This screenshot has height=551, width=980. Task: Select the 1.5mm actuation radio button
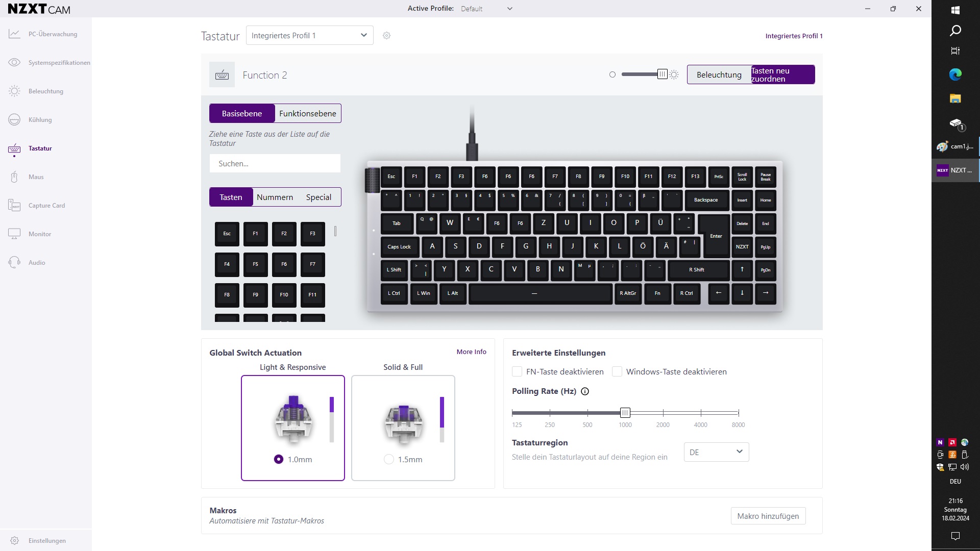point(389,459)
